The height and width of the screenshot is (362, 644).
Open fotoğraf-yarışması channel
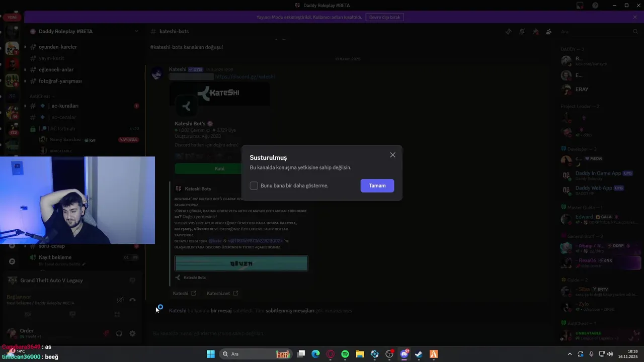84,81
